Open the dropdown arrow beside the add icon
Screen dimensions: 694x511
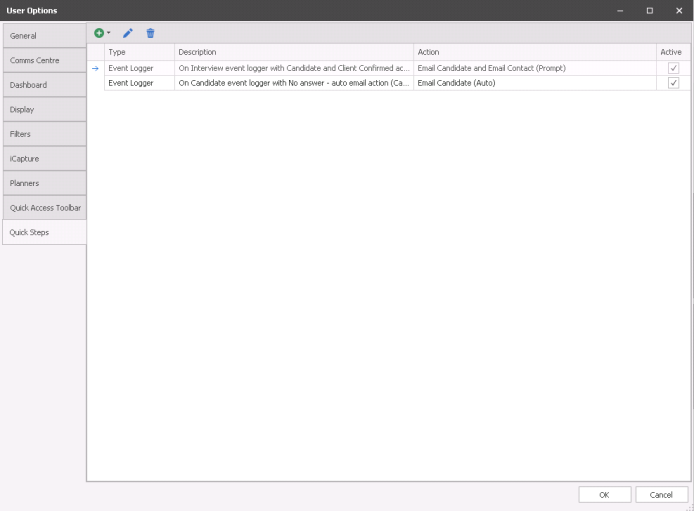click(109, 33)
